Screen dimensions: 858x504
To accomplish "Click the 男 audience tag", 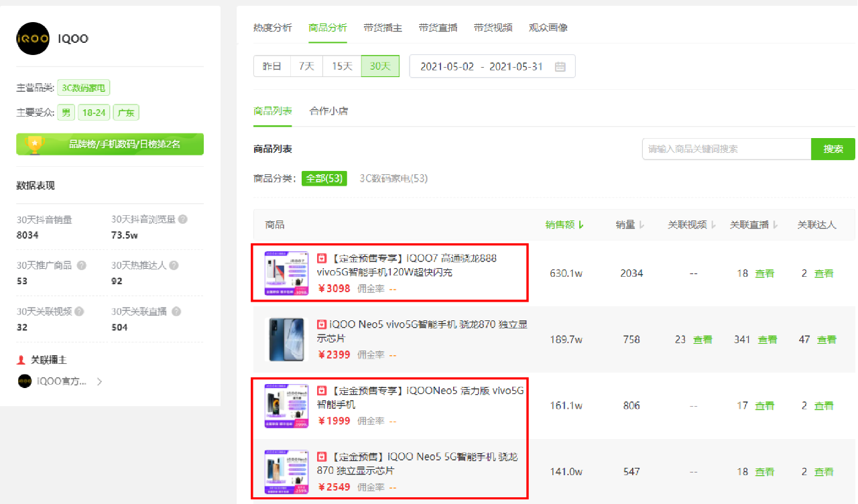I will point(66,113).
